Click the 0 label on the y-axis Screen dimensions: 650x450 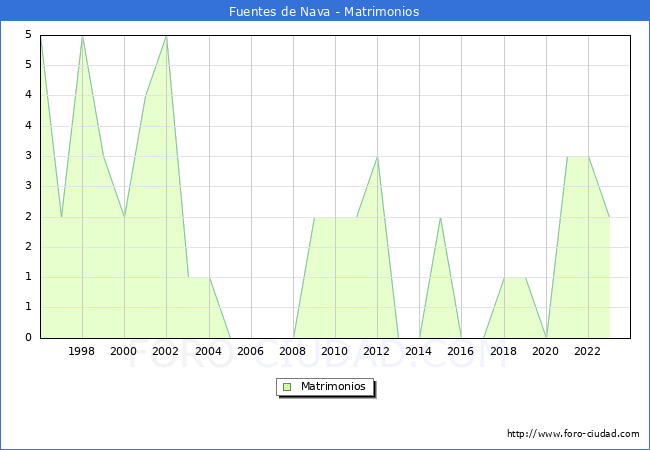tap(30, 338)
